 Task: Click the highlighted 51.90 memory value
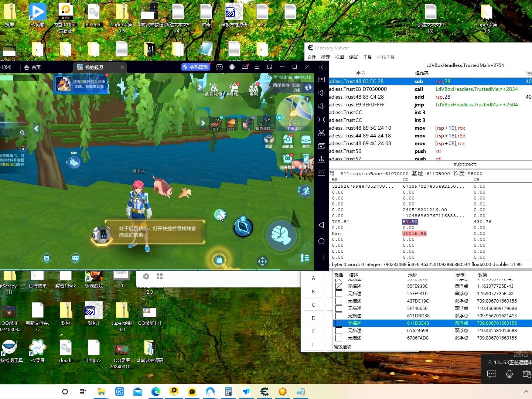(x=410, y=222)
